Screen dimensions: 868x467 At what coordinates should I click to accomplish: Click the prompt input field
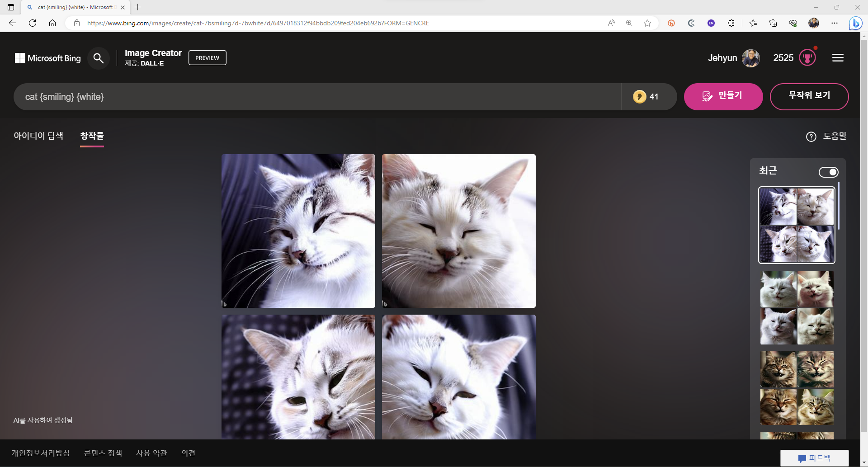[317, 97]
